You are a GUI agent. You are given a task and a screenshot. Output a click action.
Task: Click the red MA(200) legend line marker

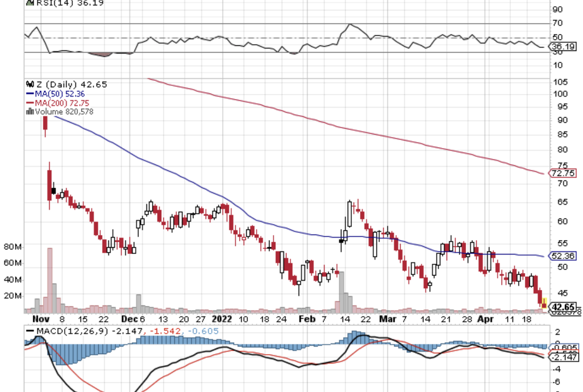[29, 103]
